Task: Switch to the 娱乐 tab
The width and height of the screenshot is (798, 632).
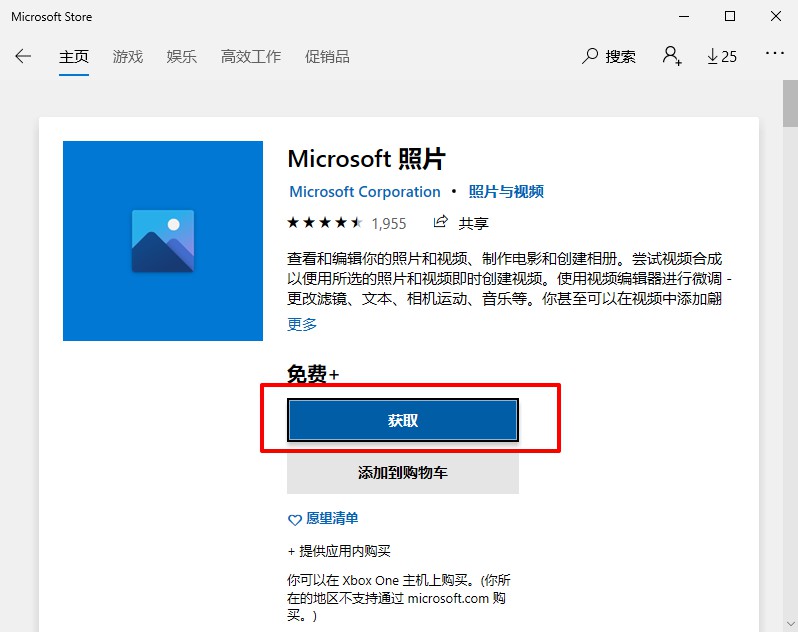Action: pyautogui.click(x=182, y=56)
